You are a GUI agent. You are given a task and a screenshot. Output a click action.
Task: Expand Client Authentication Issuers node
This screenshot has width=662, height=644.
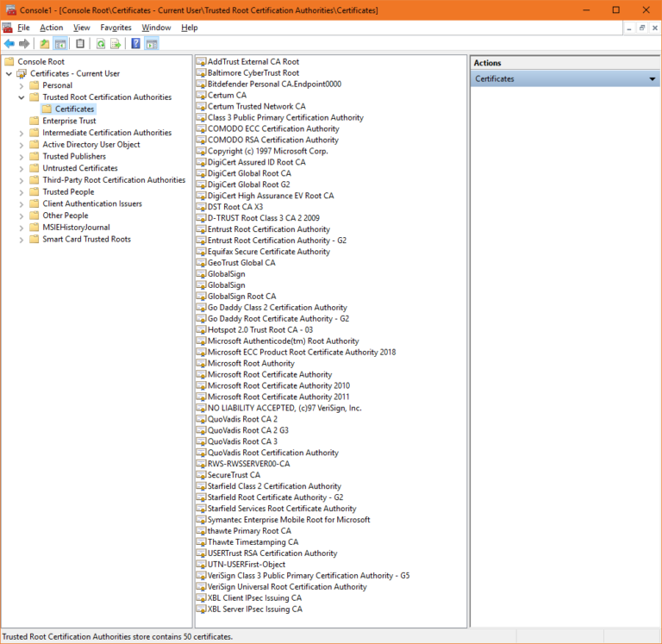[22, 204]
